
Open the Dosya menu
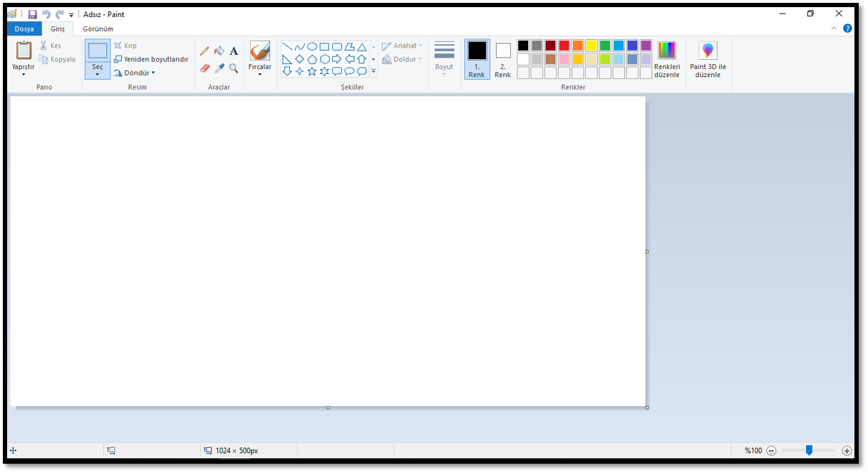pyautogui.click(x=24, y=29)
